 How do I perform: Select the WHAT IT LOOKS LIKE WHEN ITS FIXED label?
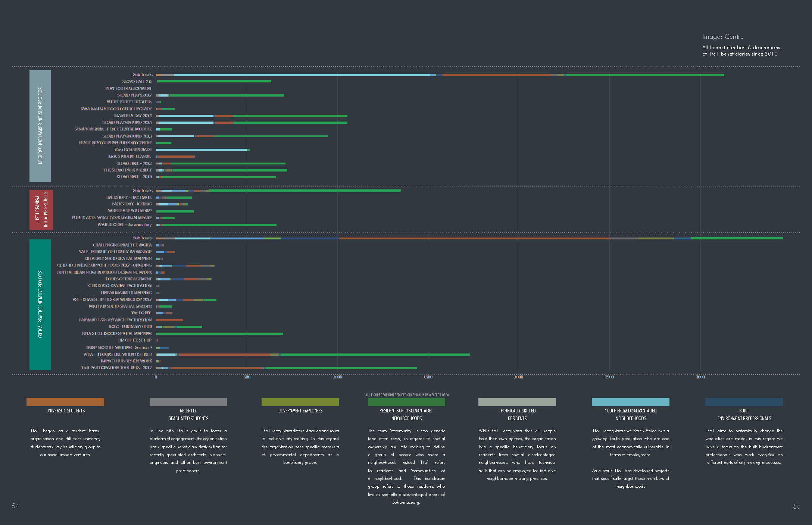click(x=118, y=354)
